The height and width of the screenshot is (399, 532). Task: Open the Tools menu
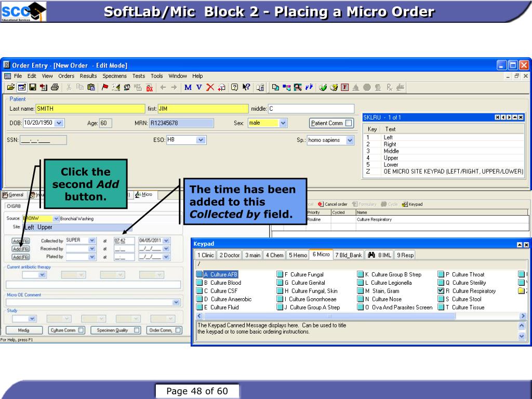coord(157,76)
